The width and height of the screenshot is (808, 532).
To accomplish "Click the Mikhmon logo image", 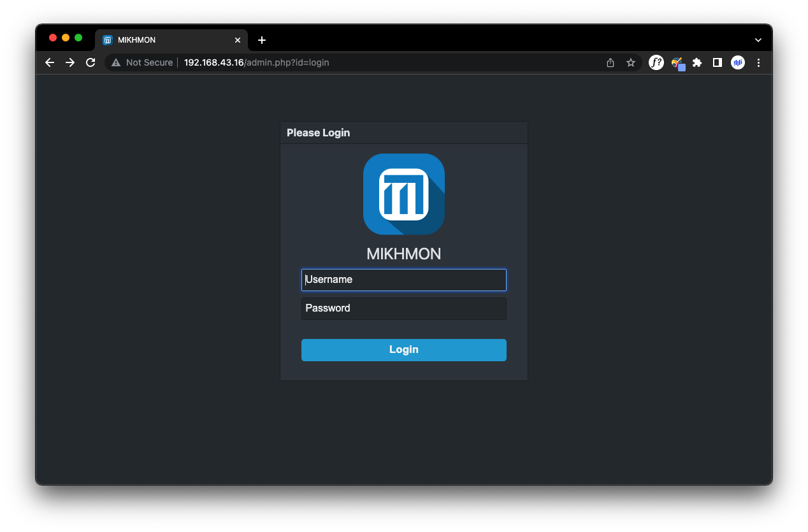I will 403,194.
